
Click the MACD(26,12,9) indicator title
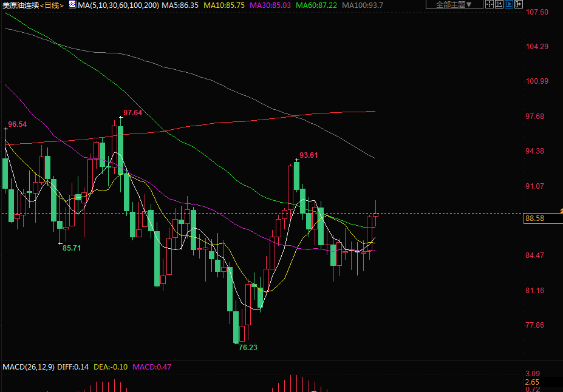(28, 367)
